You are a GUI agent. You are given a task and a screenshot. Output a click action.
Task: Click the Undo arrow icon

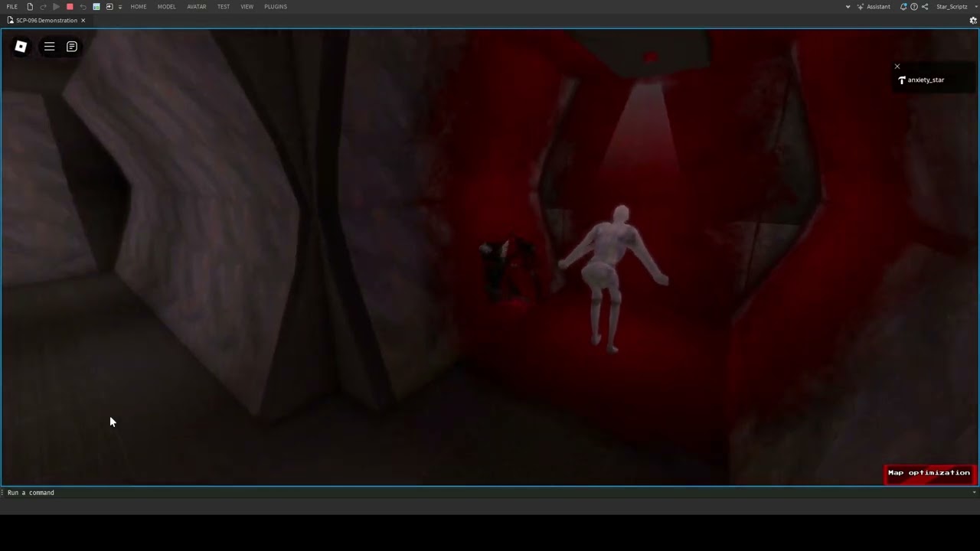(x=83, y=7)
